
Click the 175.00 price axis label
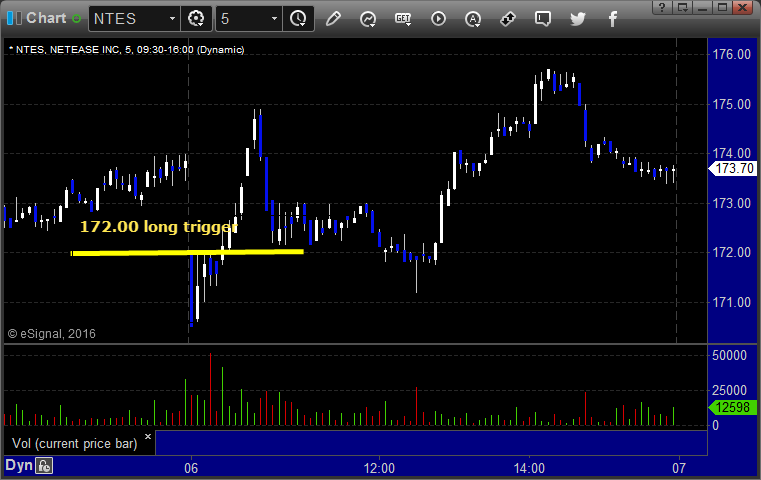[x=731, y=104]
